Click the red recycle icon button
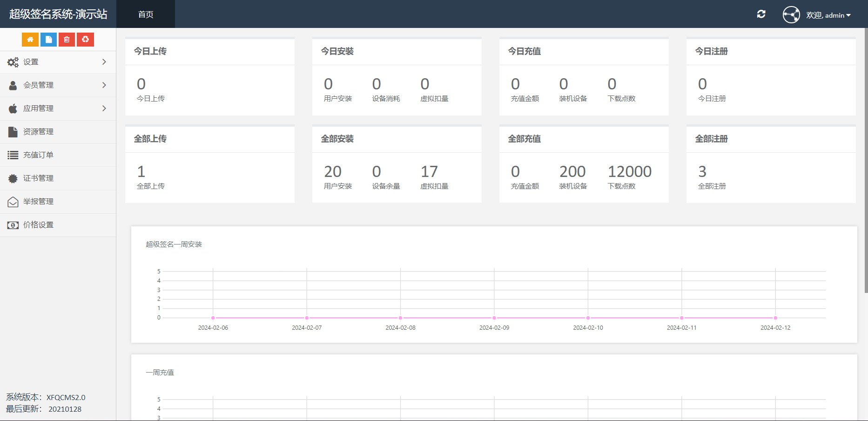 [x=85, y=40]
